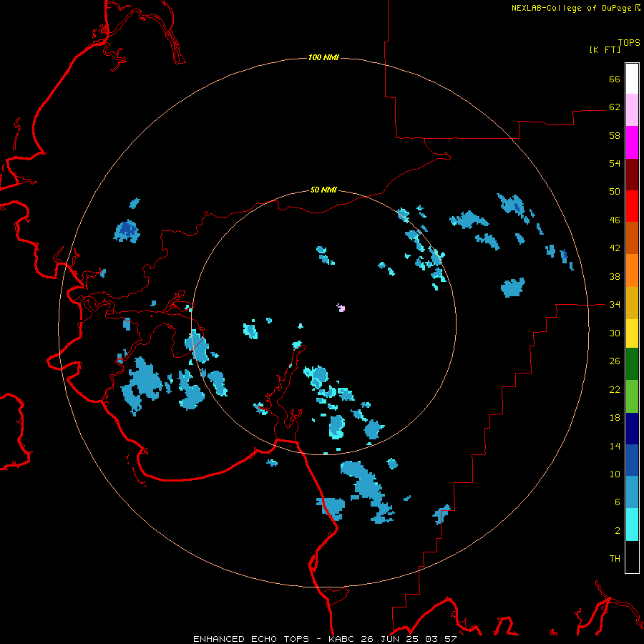Click the ENHANCED ECHO TOPS caption text

click(x=251, y=639)
